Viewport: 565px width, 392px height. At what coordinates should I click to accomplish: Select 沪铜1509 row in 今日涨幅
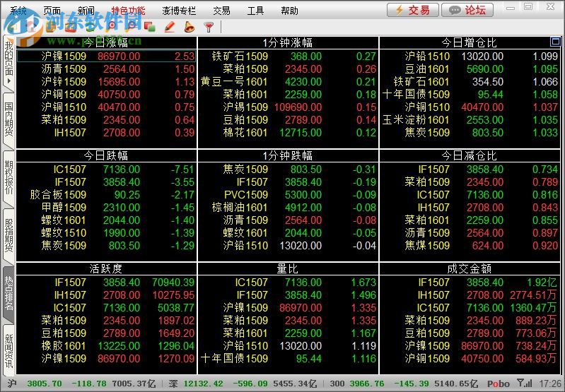point(106,95)
